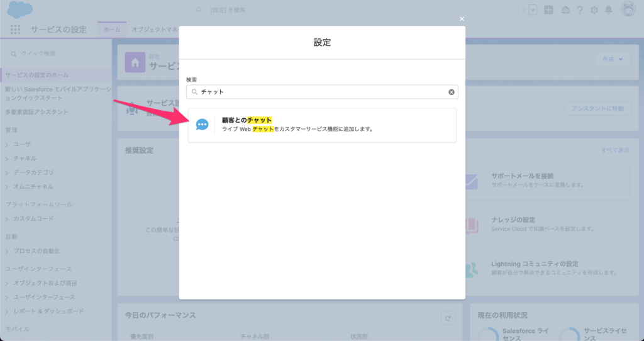Click the Lightning community people icon
The width and height of the screenshot is (644, 341).
coord(472,269)
